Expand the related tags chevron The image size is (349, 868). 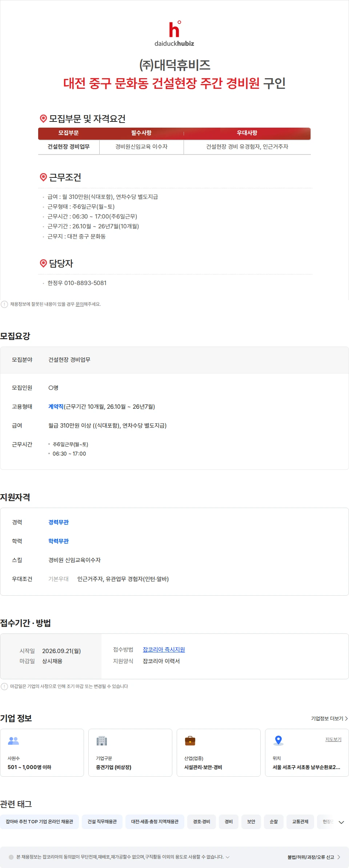(341, 822)
